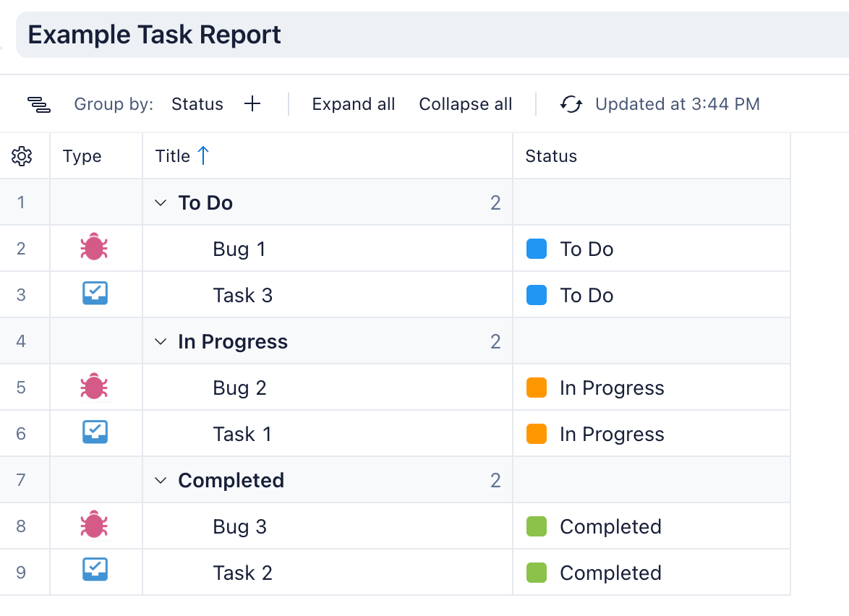The height and width of the screenshot is (616, 849).
Task: Click the Status column header
Action: [551, 156]
